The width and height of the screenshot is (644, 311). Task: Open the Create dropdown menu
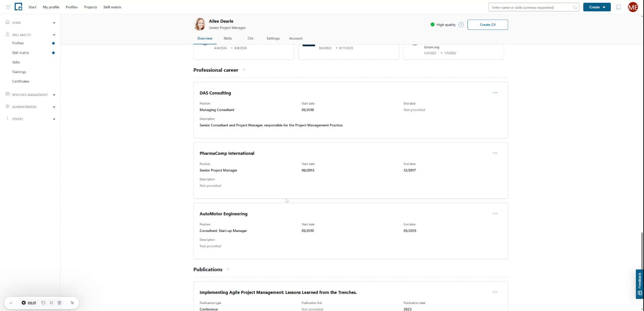point(597,7)
